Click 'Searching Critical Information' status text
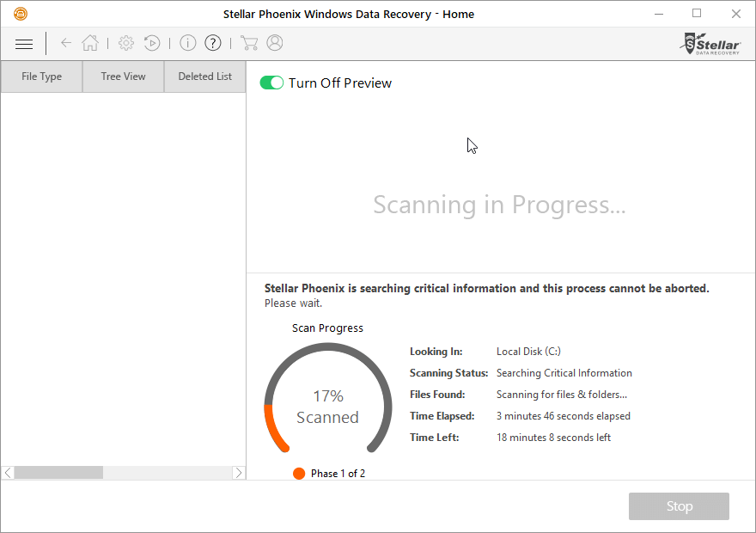The width and height of the screenshot is (756, 533). pos(564,373)
